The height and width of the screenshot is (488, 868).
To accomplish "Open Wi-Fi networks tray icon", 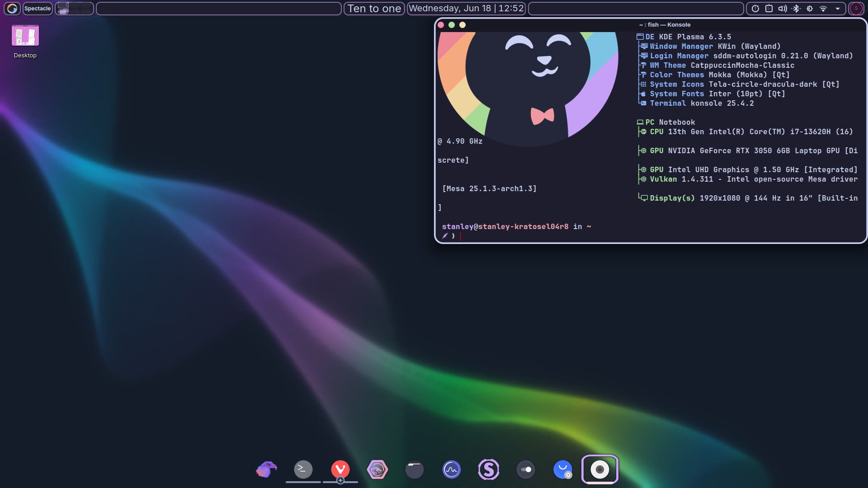I will tap(823, 8).
